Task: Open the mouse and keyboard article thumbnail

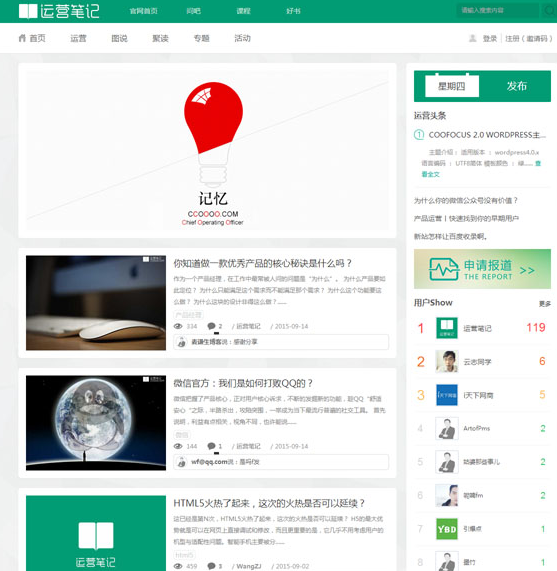Action: coord(96,303)
